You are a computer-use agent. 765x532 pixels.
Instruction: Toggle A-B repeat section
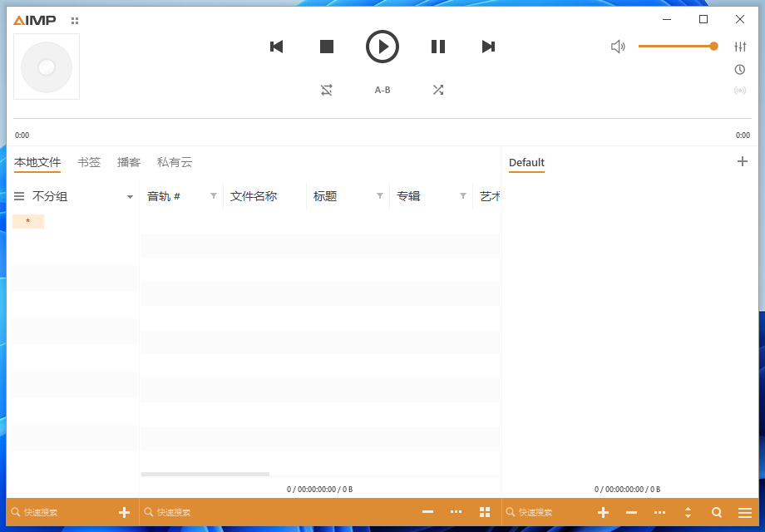[382, 90]
